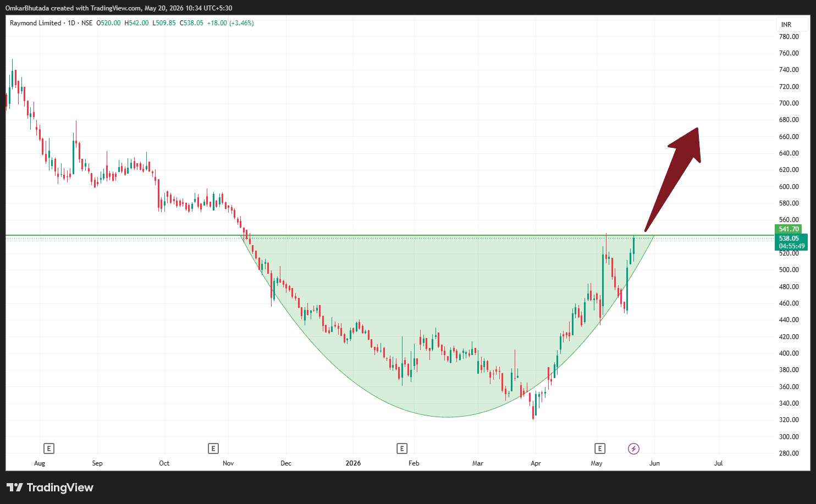816x504 pixels.
Task: Open the earnings E marker before Nov
Action: tap(213, 448)
